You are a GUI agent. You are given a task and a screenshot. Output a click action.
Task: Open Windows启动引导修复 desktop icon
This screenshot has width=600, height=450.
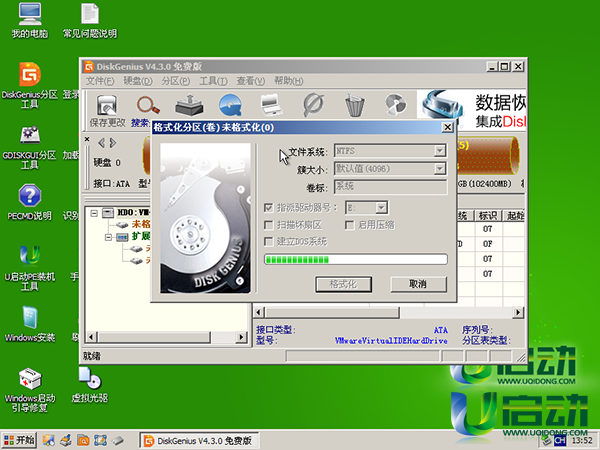pos(30,390)
